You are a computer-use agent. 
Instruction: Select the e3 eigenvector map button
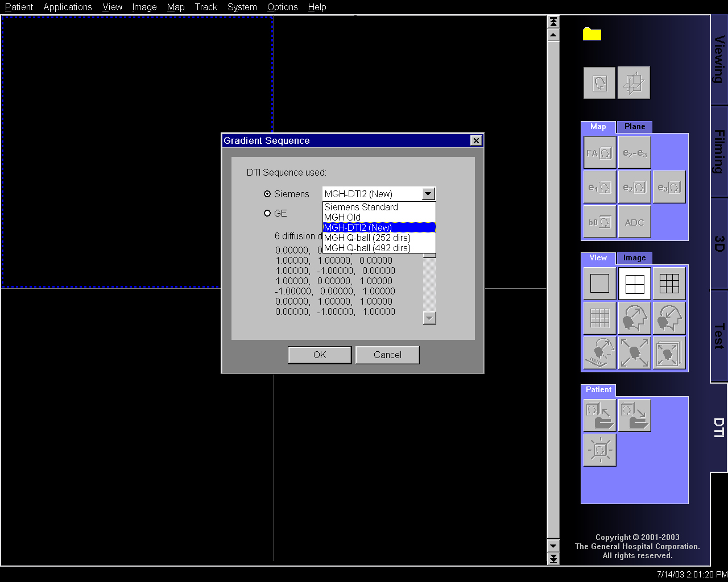669,187
